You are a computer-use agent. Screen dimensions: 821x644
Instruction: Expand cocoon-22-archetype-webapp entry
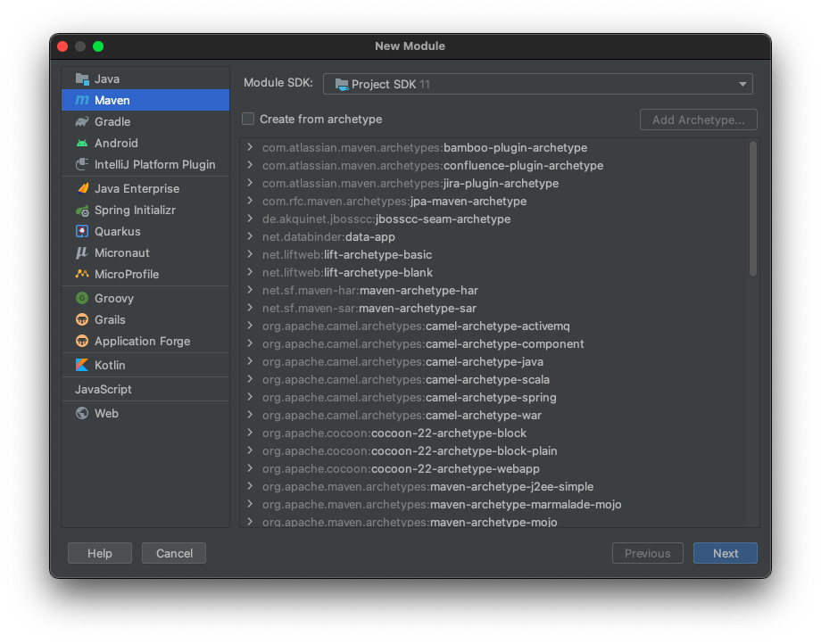tap(250, 468)
